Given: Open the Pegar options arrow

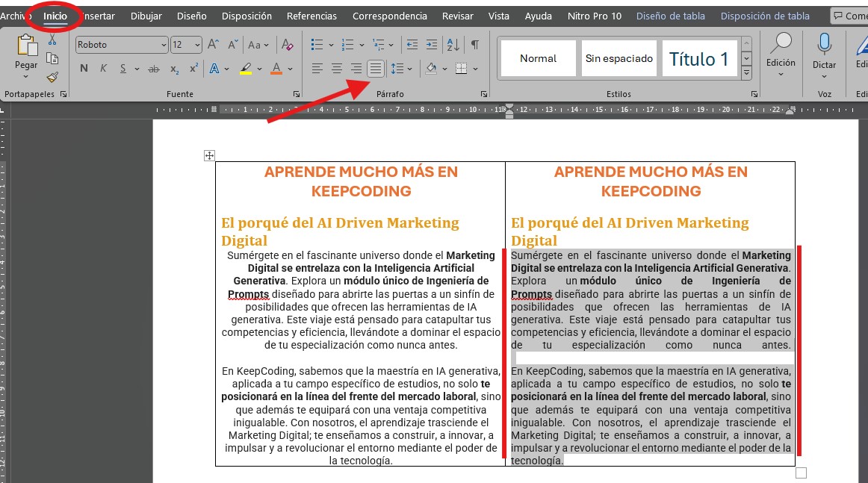Looking at the screenshot, I should click(26, 76).
